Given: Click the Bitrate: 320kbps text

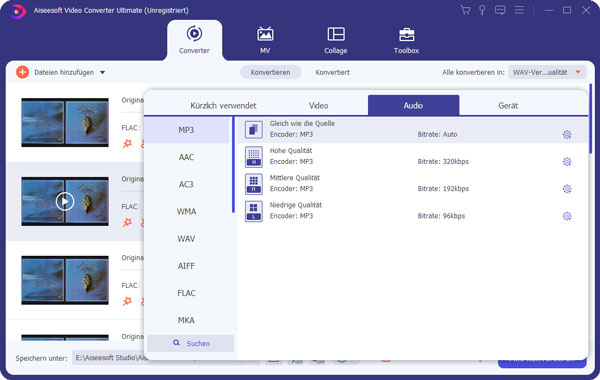Looking at the screenshot, I should coord(443,161).
